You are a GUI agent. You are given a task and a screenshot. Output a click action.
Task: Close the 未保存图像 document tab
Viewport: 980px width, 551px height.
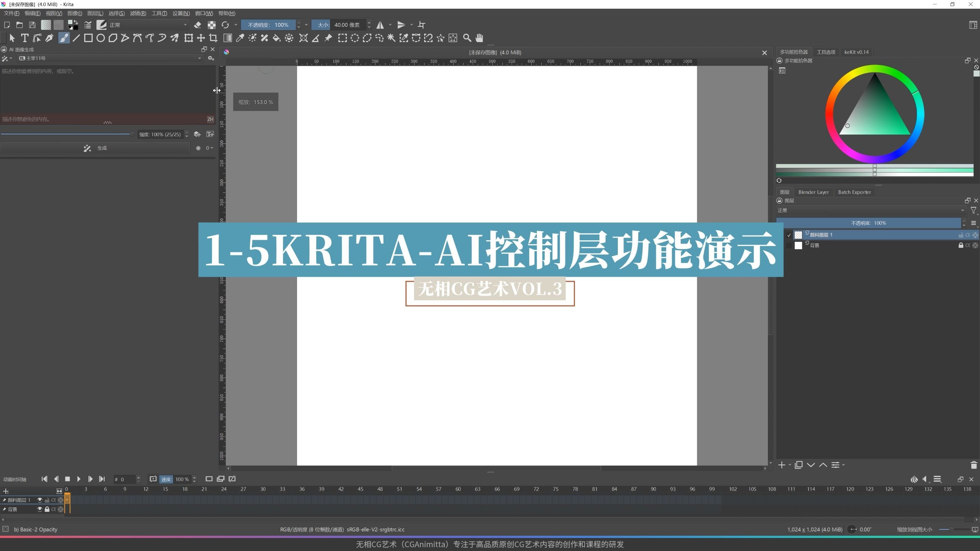tap(764, 53)
